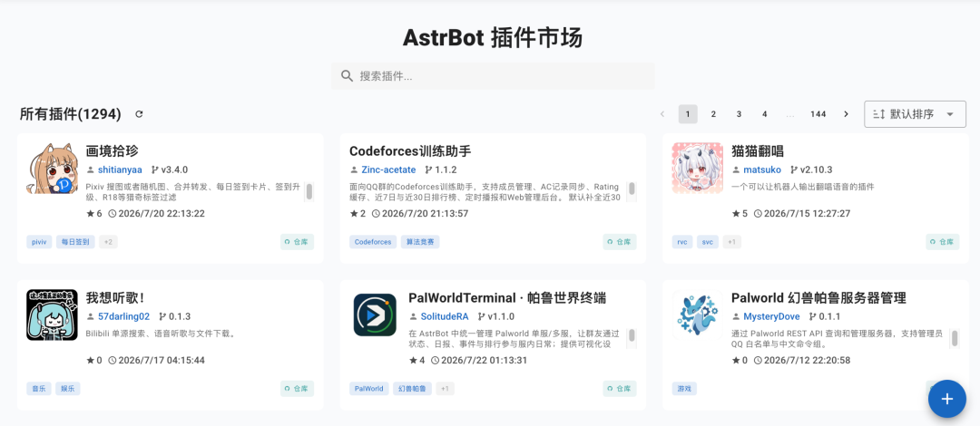The width and height of the screenshot is (980, 426).
Task: Open 我想听歌！ plugin avatar image
Action: 53,315
